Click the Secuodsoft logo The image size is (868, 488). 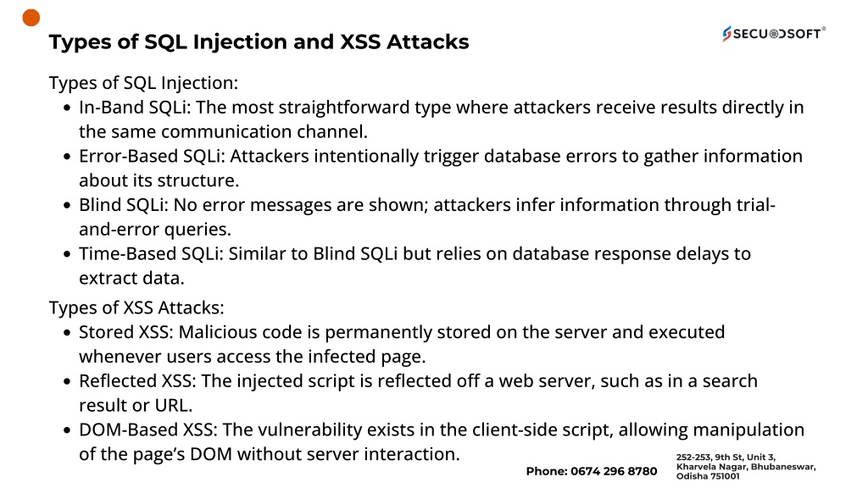(773, 33)
